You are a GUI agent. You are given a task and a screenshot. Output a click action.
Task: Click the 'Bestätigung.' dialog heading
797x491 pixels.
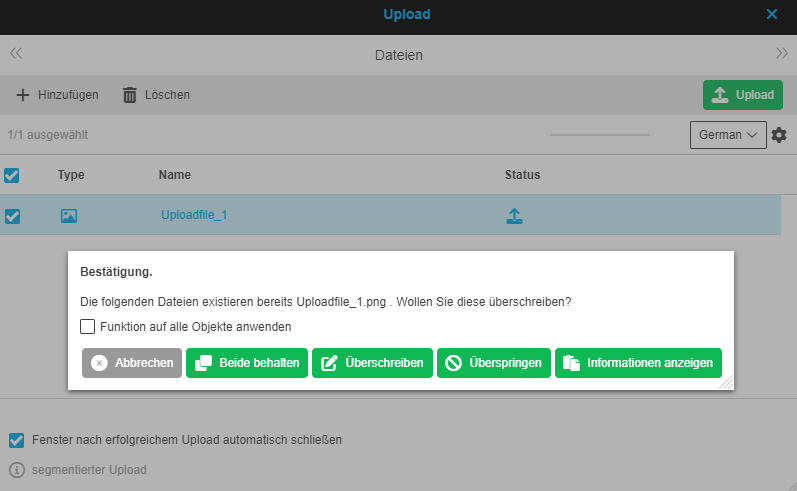point(116,272)
